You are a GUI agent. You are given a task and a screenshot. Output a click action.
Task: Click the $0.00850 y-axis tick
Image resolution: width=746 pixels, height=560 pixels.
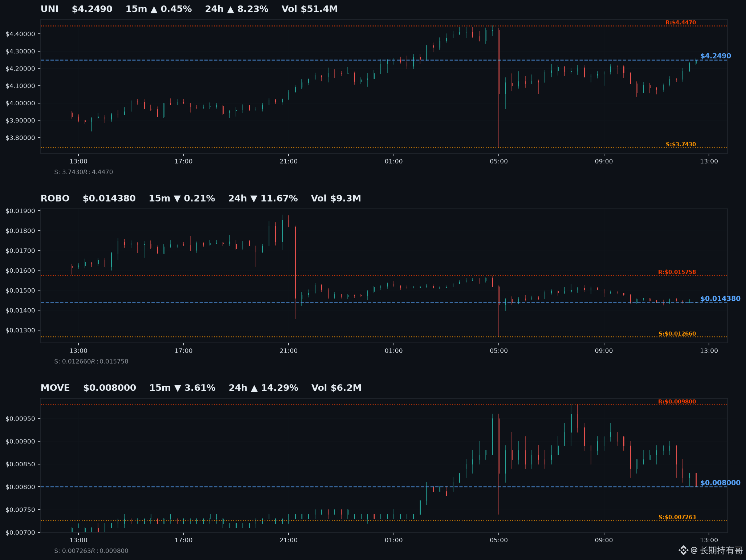[x=20, y=464]
